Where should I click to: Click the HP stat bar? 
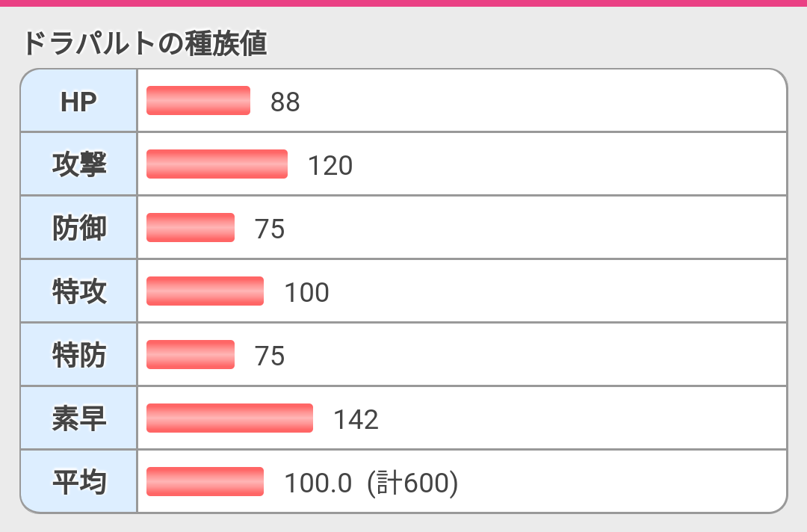pos(198,101)
